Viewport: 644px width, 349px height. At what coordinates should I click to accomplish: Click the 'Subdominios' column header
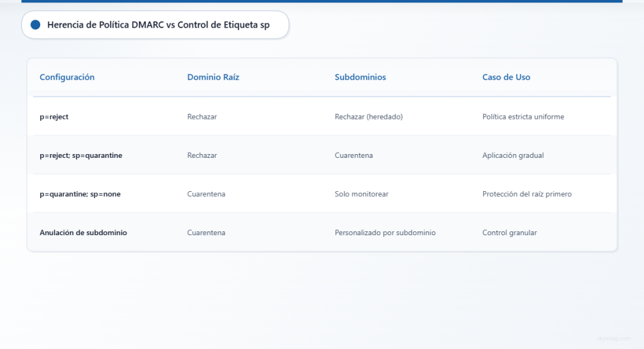click(360, 77)
